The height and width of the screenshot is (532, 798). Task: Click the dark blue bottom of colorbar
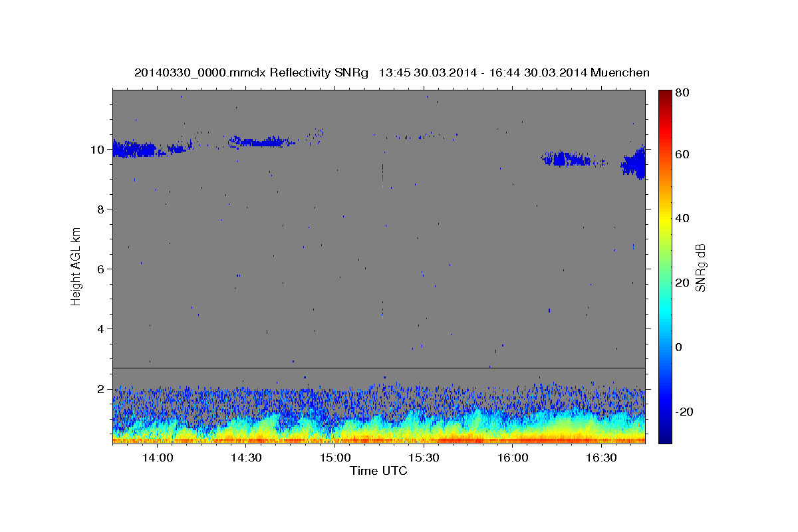coord(664,436)
